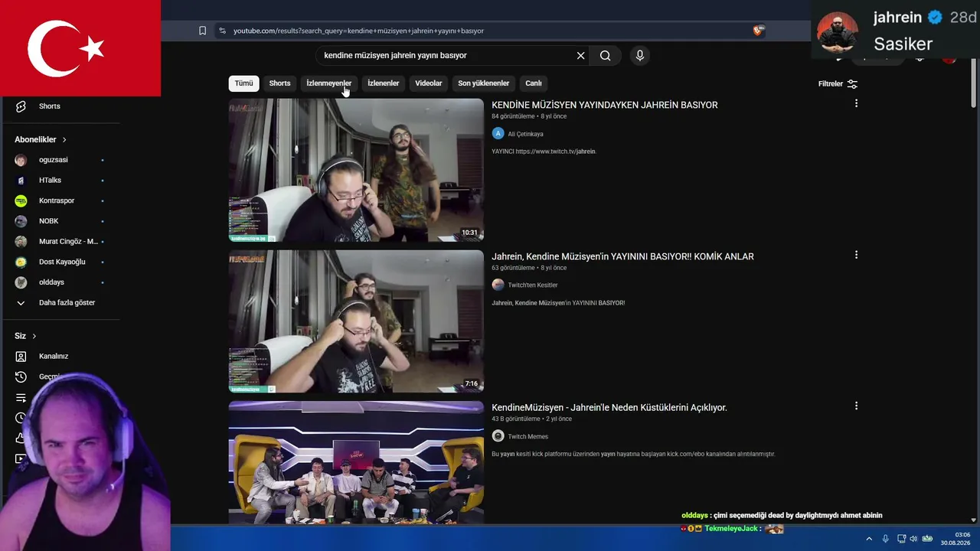Open the Murat Cingöz subscription channel

coord(60,242)
